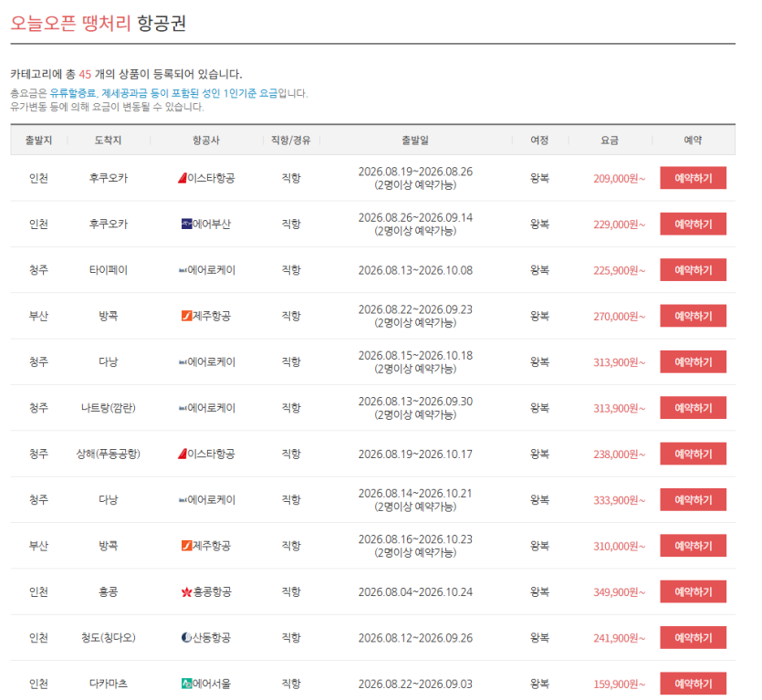Viewport: 762px width, 700px height.
Task: Click the date range 2026.08.12~2026.09.26
Action: pos(415,638)
